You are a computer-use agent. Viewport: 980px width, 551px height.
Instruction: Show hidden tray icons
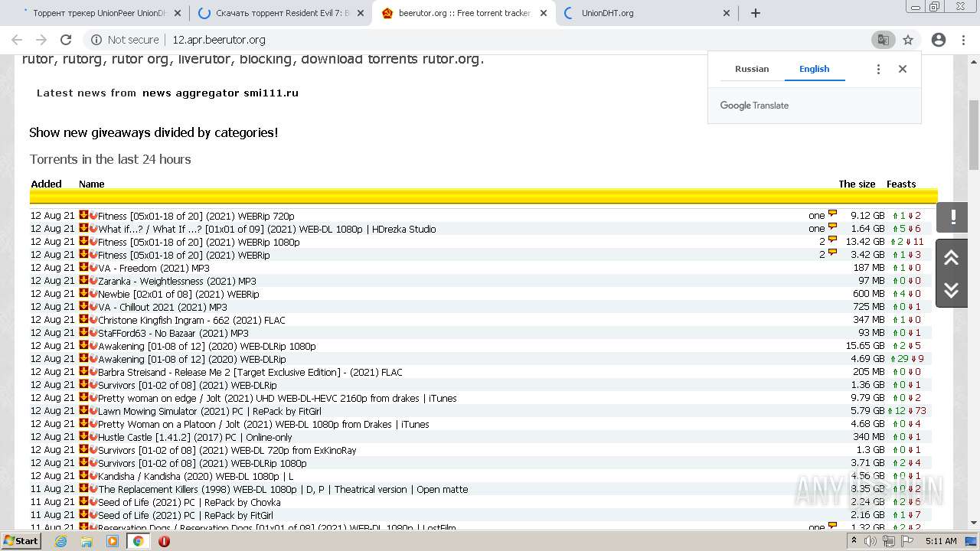click(x=853, y=541)
